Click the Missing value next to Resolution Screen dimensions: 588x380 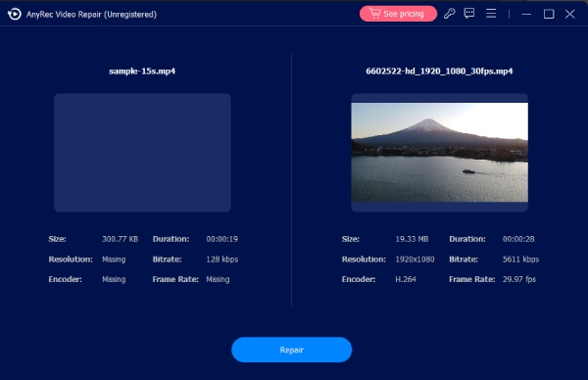pyautogui.click(x=114, y=260)
